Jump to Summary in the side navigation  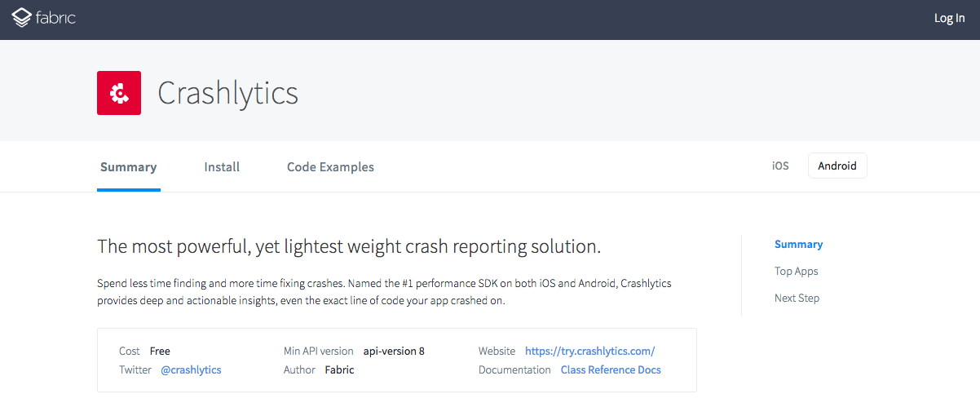point(798,244)
